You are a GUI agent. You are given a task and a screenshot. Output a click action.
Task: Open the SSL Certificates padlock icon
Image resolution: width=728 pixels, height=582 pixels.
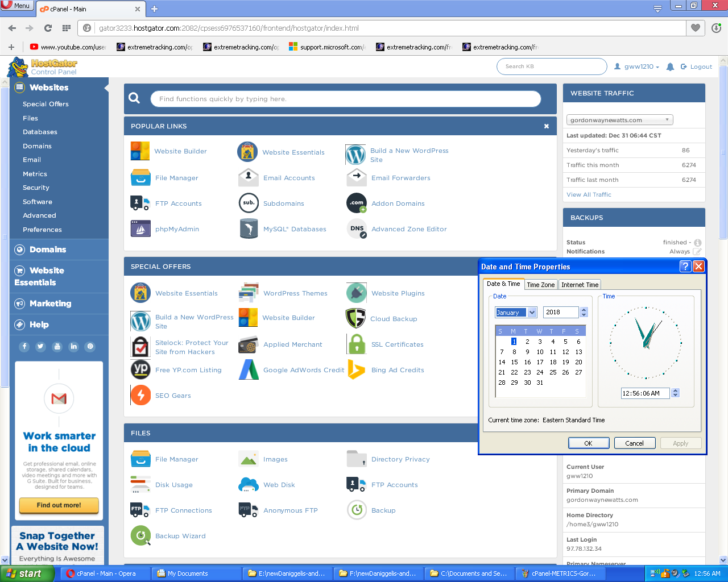click(357, 344)
